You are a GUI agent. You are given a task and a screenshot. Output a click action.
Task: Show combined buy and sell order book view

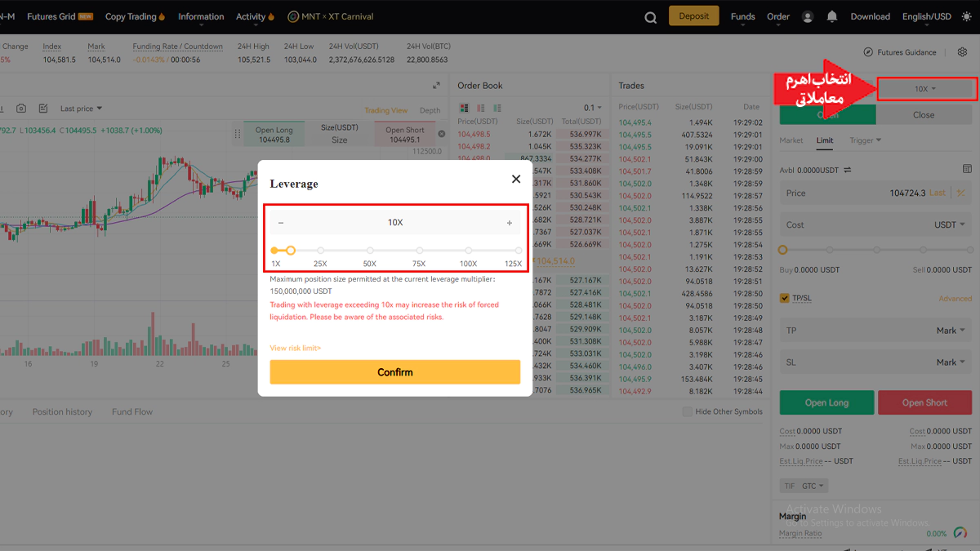[x=465, y=108]
